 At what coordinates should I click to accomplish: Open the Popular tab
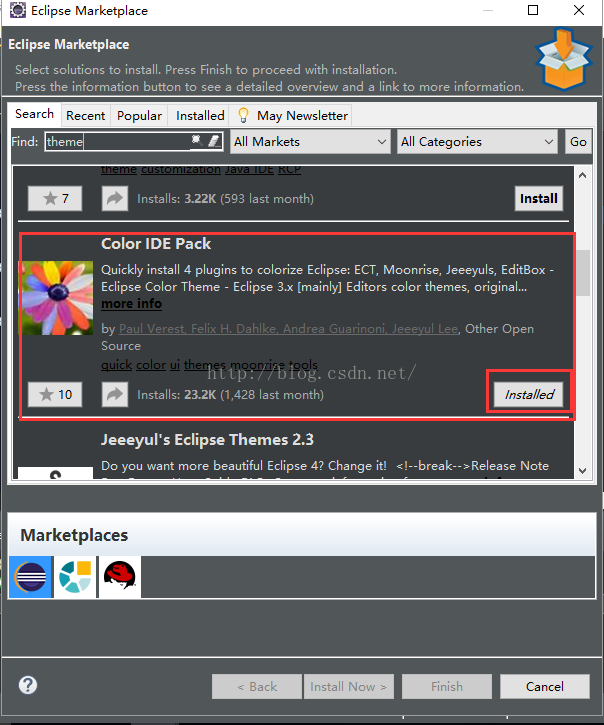[x=139, y=116]
